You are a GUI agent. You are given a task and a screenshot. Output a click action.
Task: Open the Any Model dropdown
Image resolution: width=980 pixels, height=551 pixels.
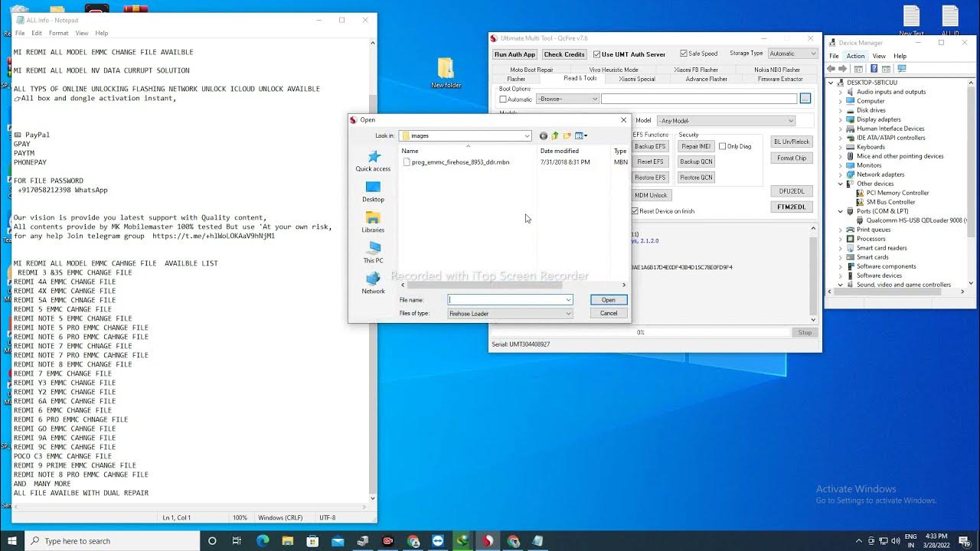point(726,121)
